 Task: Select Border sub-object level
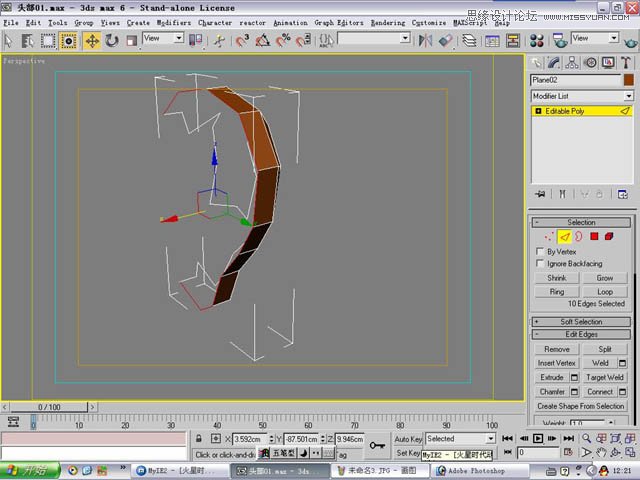point(579,236)
